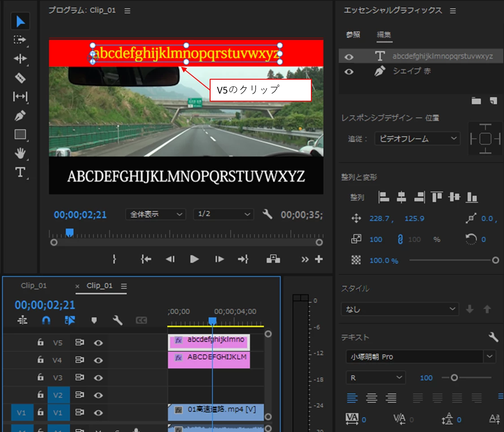The image size is (504, 432).
Task: Click the program monitor playhead
Action: coord(69,232)
